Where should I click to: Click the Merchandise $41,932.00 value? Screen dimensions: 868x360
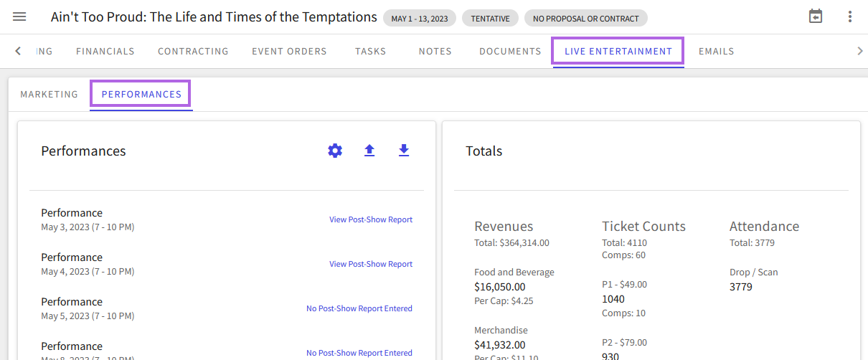pos(499,345)
